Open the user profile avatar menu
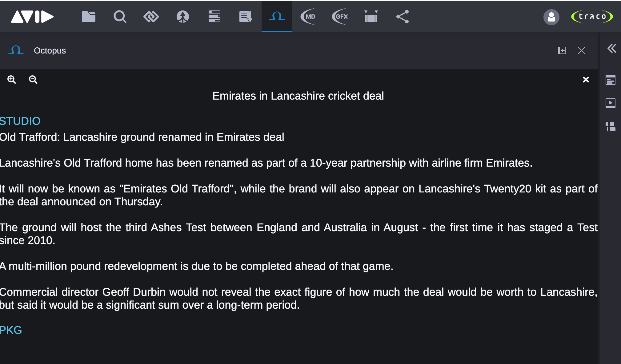This screenshot has height=364, width=621. [551, 17]
